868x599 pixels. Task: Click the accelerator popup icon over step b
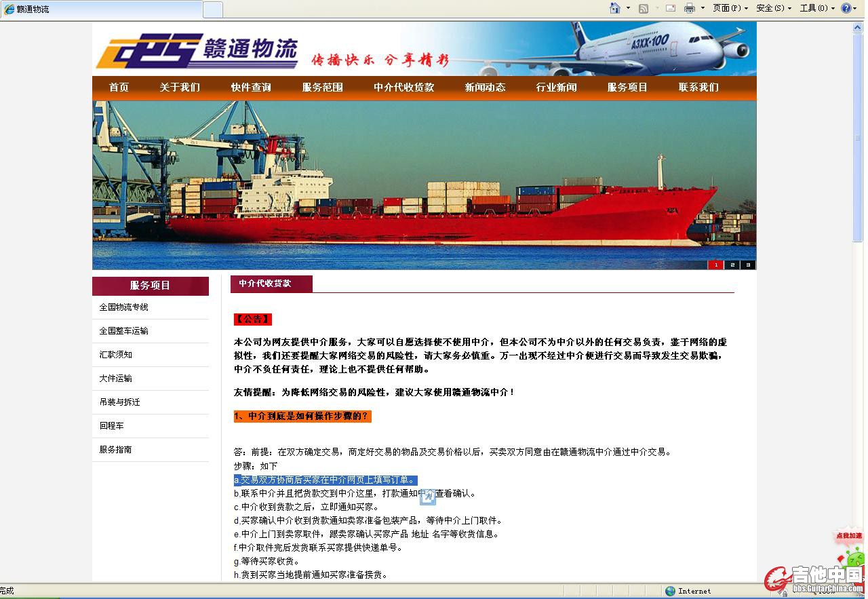pos(428,498)
